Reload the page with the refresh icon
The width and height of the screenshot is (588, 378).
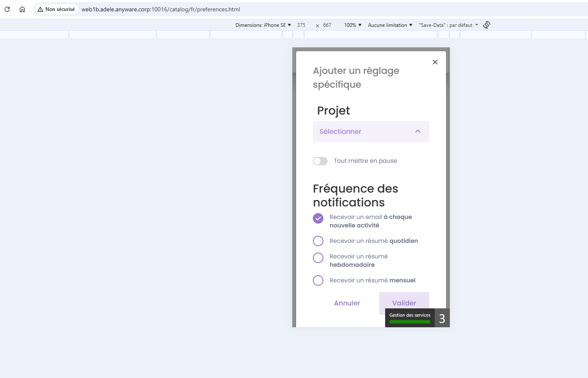coord(7,9)
